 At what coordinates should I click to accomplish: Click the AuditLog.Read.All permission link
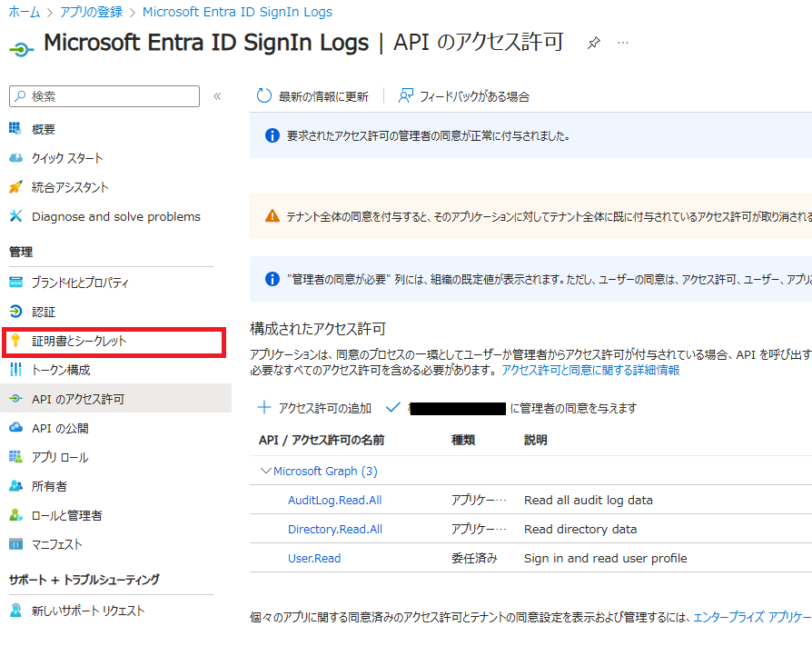(334, 501)
